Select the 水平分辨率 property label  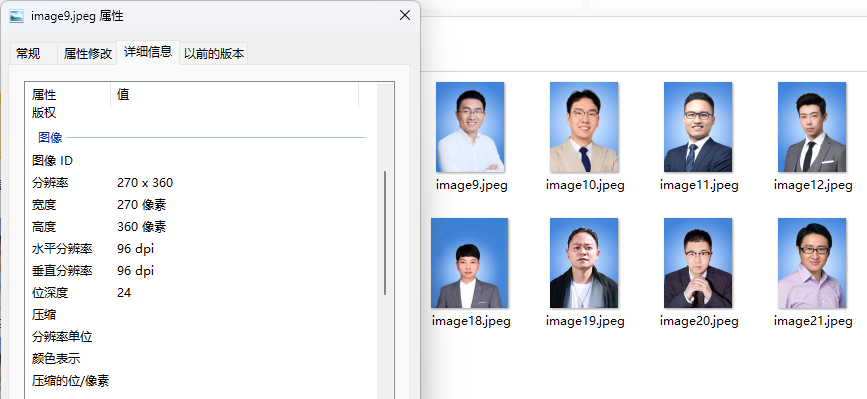(x=62, y=249)
